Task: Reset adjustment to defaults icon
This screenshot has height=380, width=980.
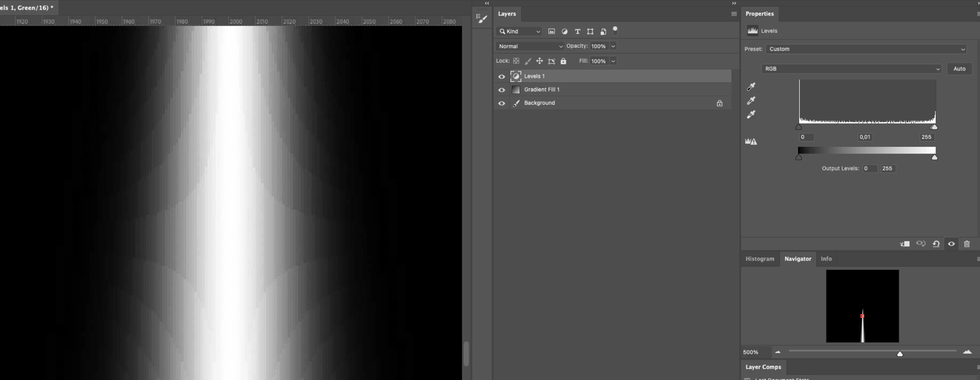Action: click(x=936, y=244)
